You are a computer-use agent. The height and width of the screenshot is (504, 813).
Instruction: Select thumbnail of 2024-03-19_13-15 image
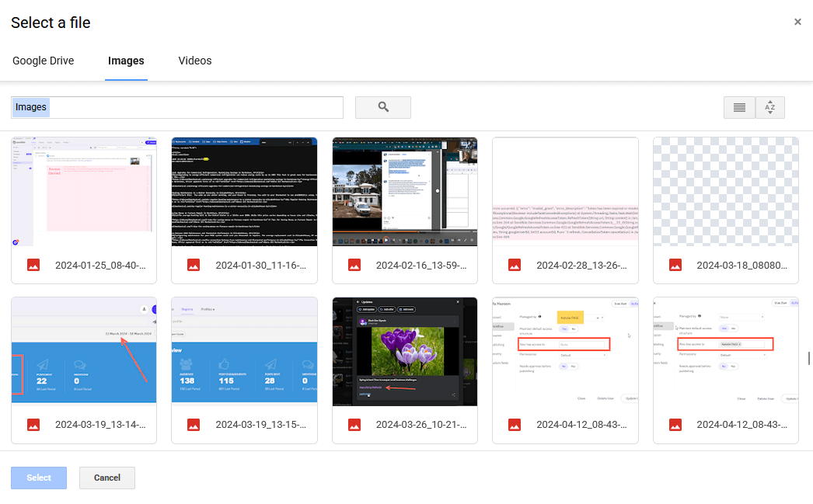click(x=244, y=351)
